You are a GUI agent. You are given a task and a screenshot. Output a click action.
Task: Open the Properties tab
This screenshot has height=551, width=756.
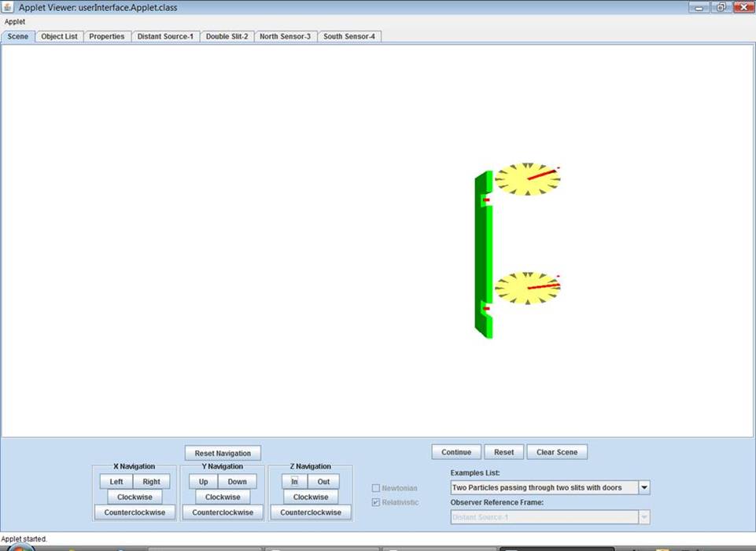coord(106,36)
